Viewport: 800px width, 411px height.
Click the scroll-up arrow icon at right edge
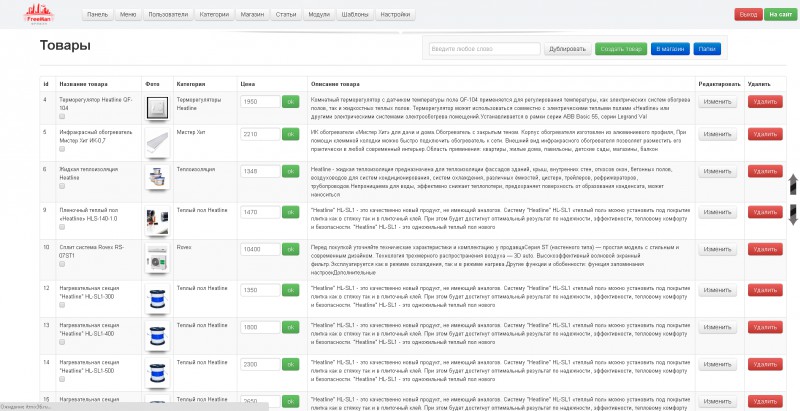click(793, 184)
